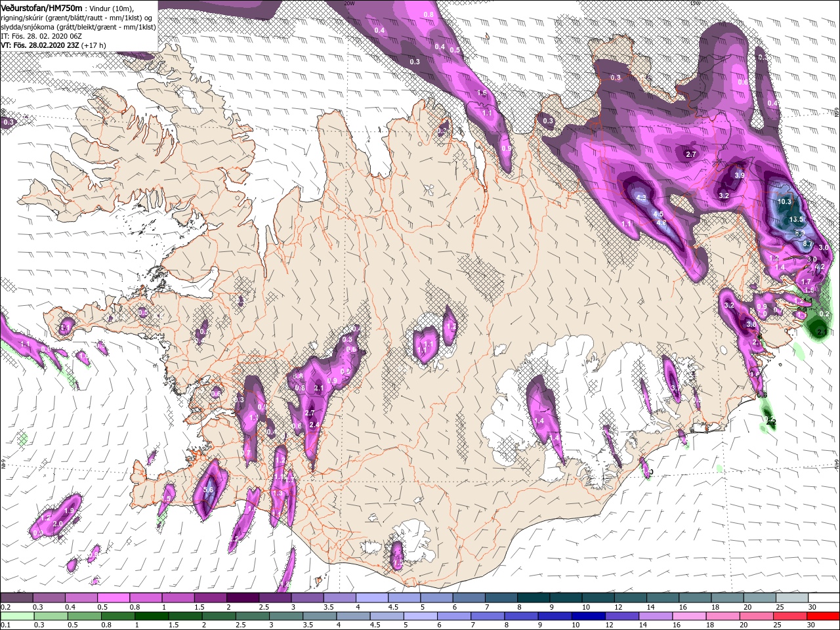
Task: Click the '(+17 h)' forecast offset text
Action: pos(93,45)
